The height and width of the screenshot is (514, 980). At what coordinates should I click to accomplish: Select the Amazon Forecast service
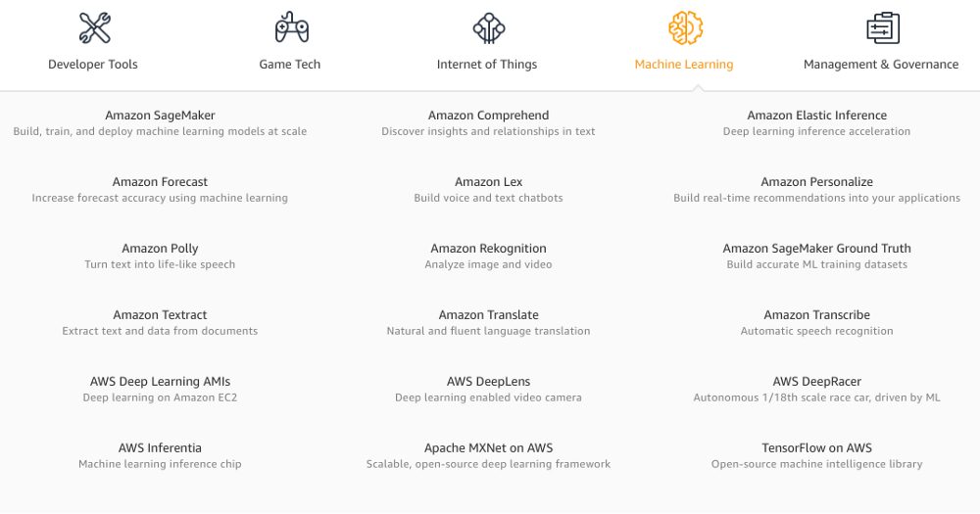coord(160,182)
